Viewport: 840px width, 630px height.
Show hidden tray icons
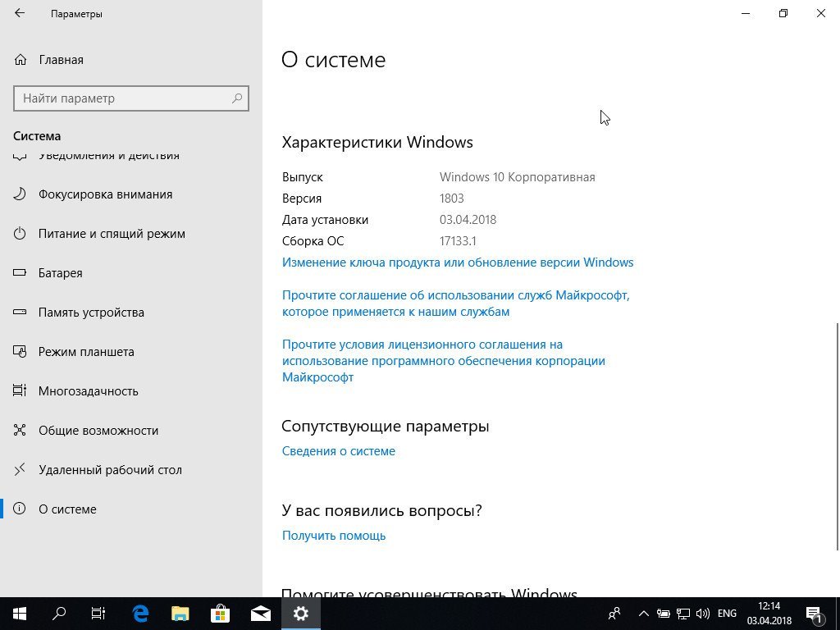644,614
